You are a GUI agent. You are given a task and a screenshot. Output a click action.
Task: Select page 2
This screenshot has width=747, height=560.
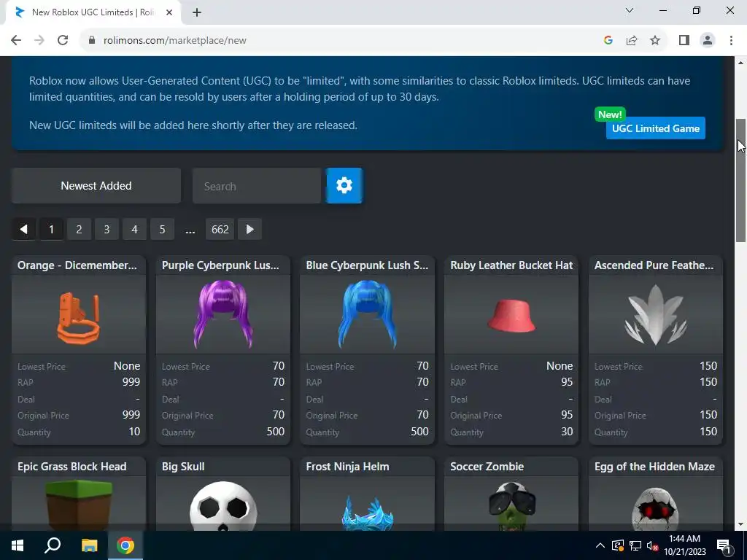(x=79, y=230)
